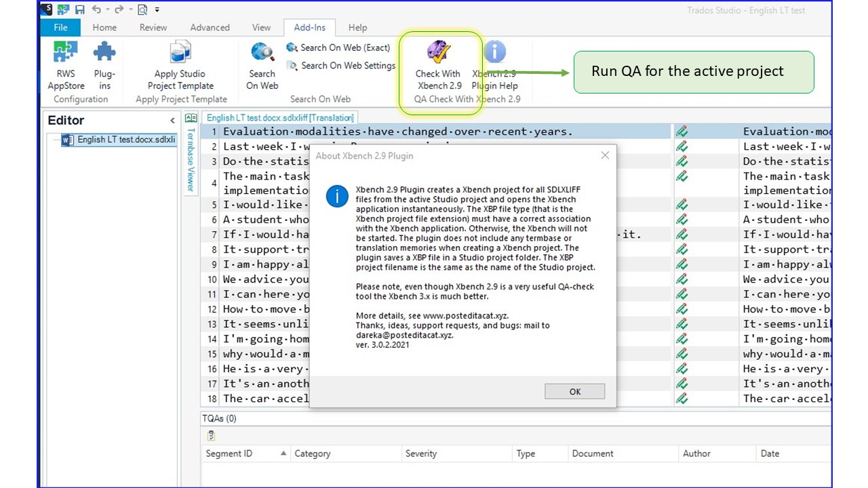Open Search On Web Settings
Viewport: 868px width, 488px height.
[340, 65]
